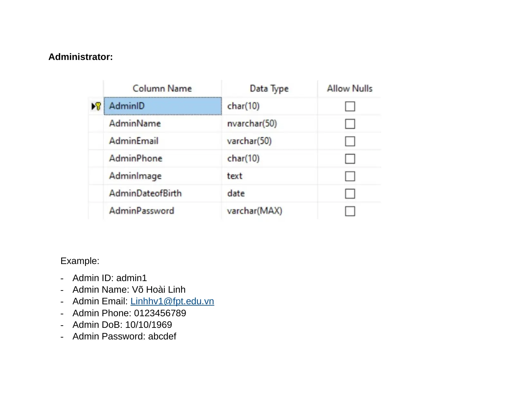Toggle Allow Nulls checkbox for AdminPassword

pos(350,211)
